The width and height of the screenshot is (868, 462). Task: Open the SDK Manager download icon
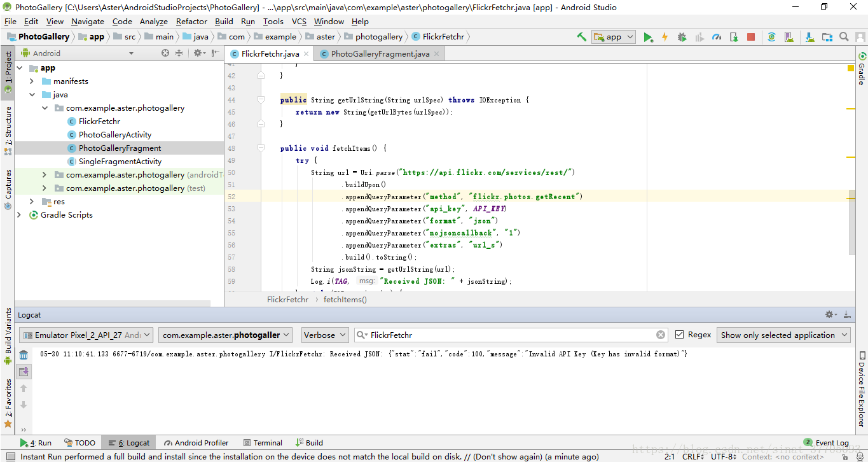(x=809, y=37)
